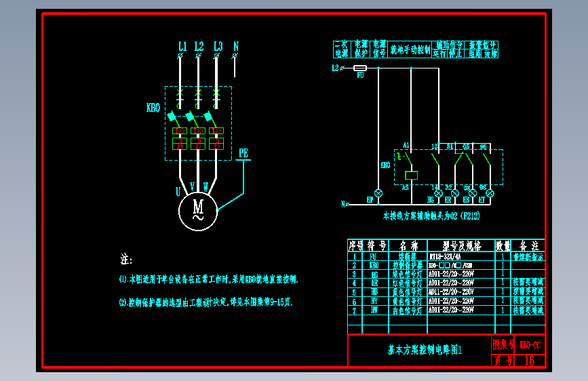Click the HW indicator lamp symbol
The height and width of the screenshot is (381, 588).
378,193
